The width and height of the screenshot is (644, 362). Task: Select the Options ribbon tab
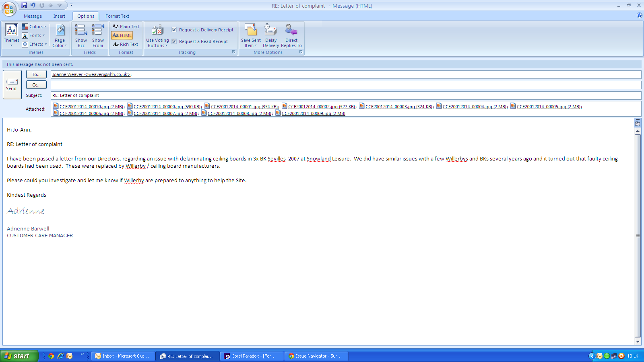86,16
